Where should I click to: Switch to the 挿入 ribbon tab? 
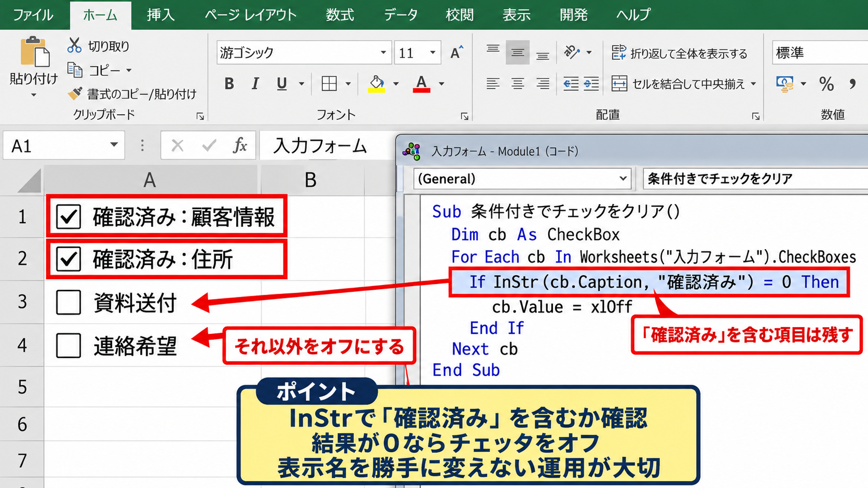point(160,15)
